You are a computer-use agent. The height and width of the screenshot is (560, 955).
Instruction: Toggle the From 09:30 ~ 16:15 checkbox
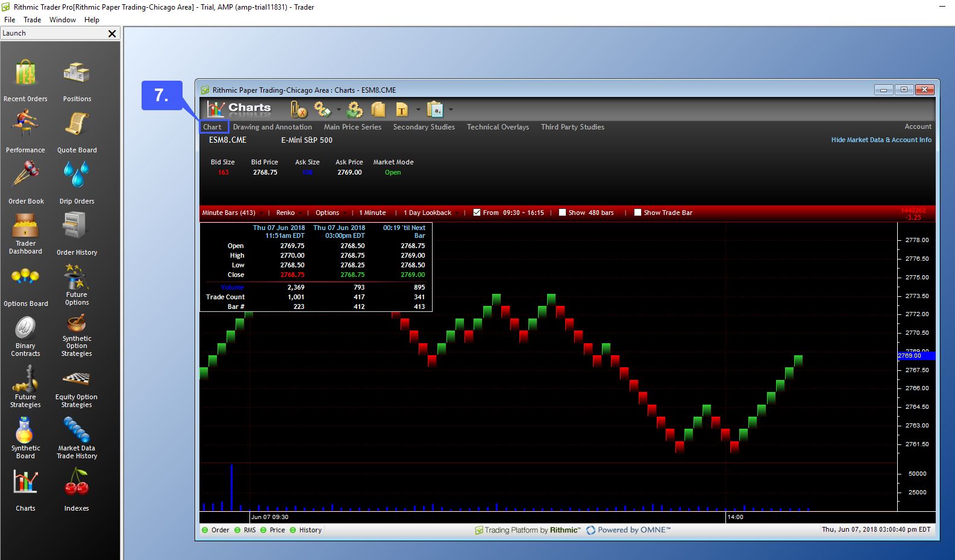coord(477,213)
